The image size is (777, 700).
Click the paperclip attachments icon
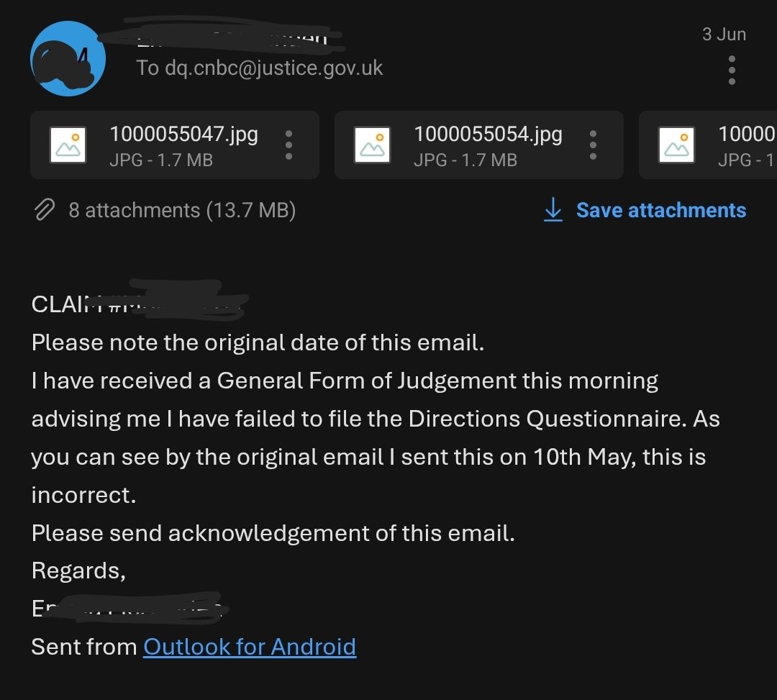(44, 209)
